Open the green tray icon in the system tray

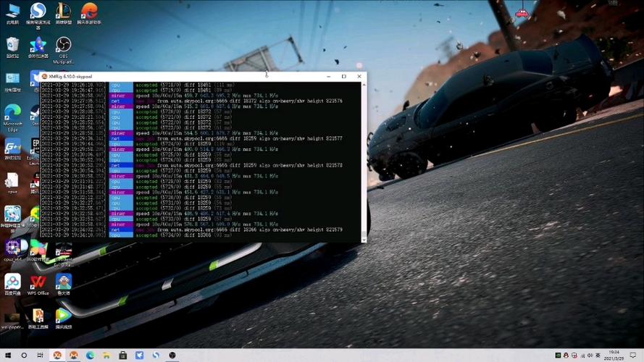coord(558,355)
